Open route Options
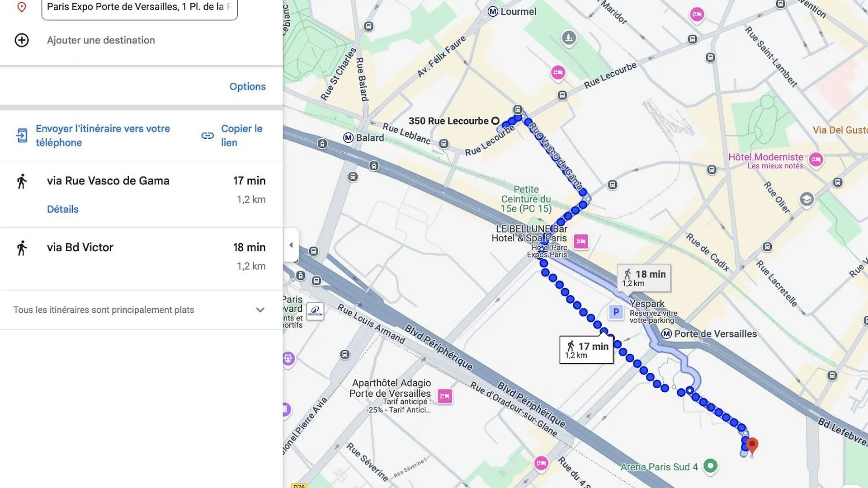The image size is (868, 488). [247, 86]
